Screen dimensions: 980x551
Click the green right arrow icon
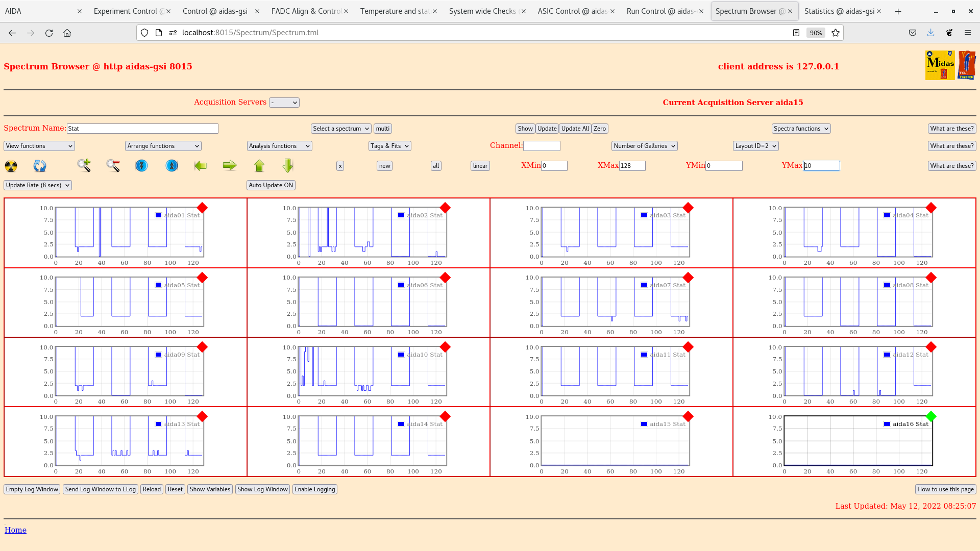(x=230, y=165)
